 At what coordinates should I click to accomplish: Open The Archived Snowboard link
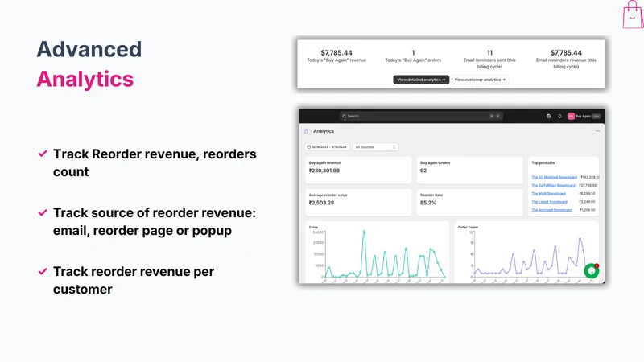click(x=551, y=210)
